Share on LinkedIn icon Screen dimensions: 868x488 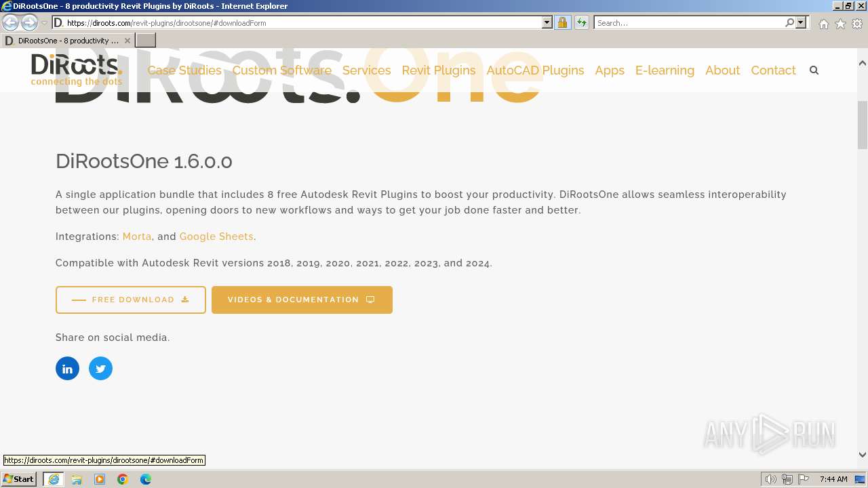pos(67,369)
